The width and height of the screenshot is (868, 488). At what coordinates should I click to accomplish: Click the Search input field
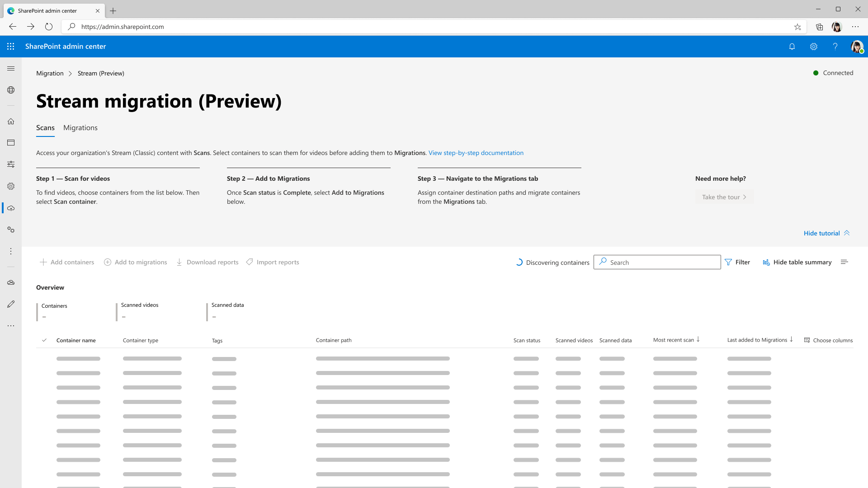pyautogui.click(x=657, y=262)
